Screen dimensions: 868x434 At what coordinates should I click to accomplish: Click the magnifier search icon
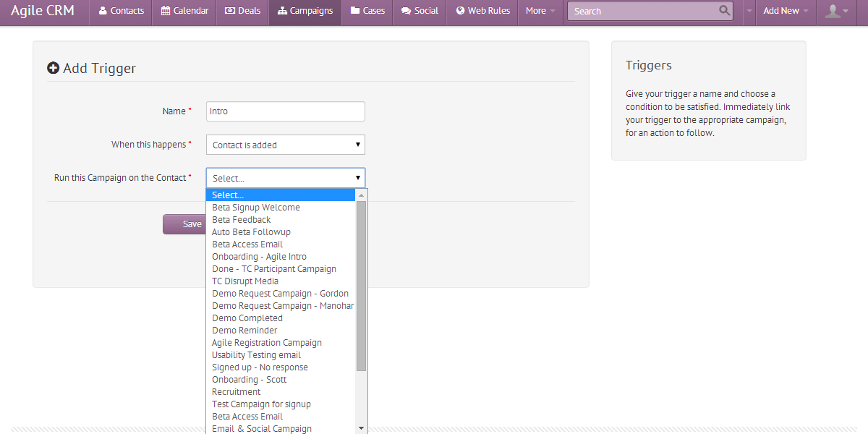pos(725,11)
